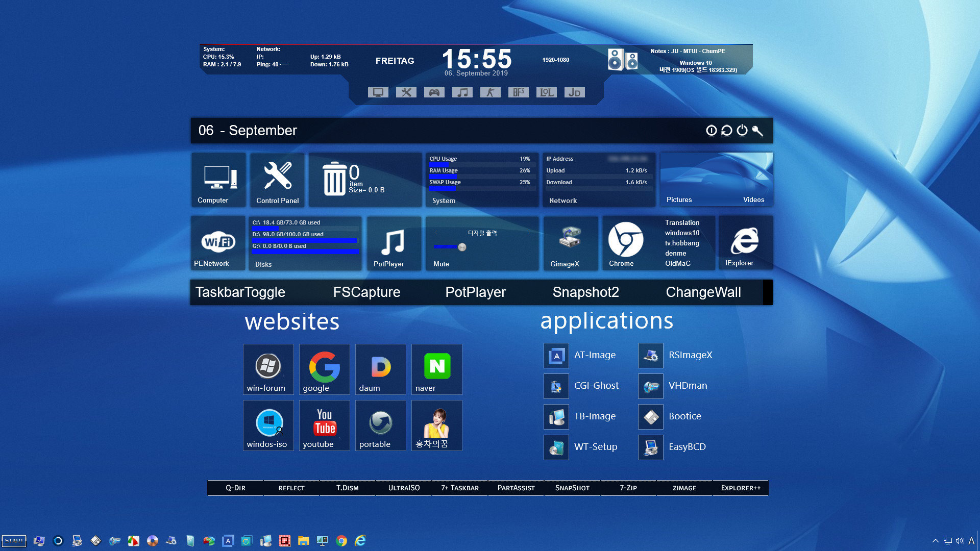Click the tools icon in the top dock

pos(406,92)
